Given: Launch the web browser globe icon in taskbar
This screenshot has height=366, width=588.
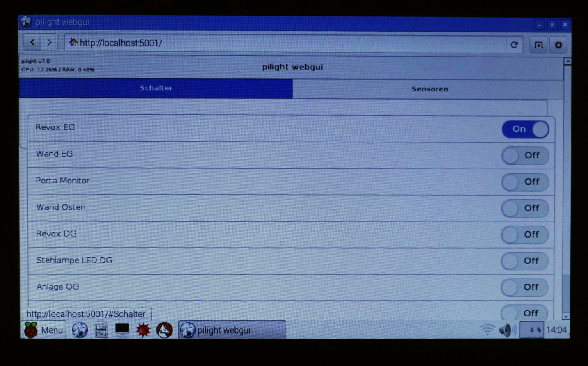Looking at the screenshot, I should click(x=80, y=330).
